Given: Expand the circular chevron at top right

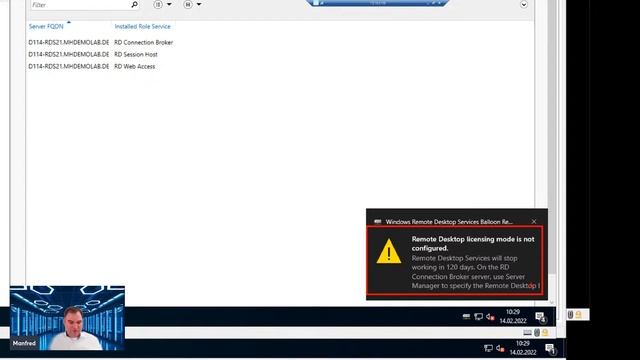Looking at the screenshot, I should coord(524,4).
